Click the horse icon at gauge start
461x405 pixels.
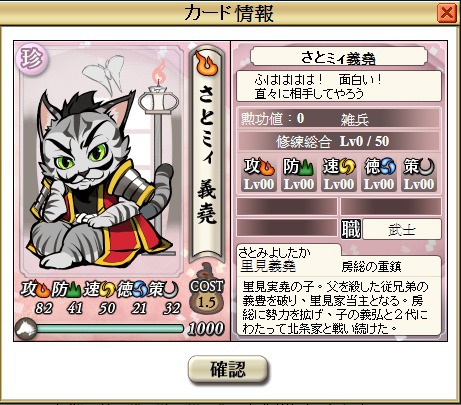pos(26,329)
